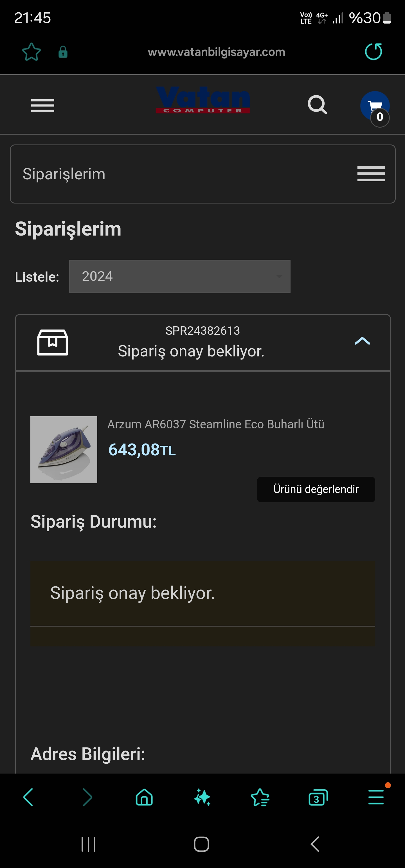The image size is (405, 868).
Task: Tap the website URL address field
Action: click(x=216, y=52)
